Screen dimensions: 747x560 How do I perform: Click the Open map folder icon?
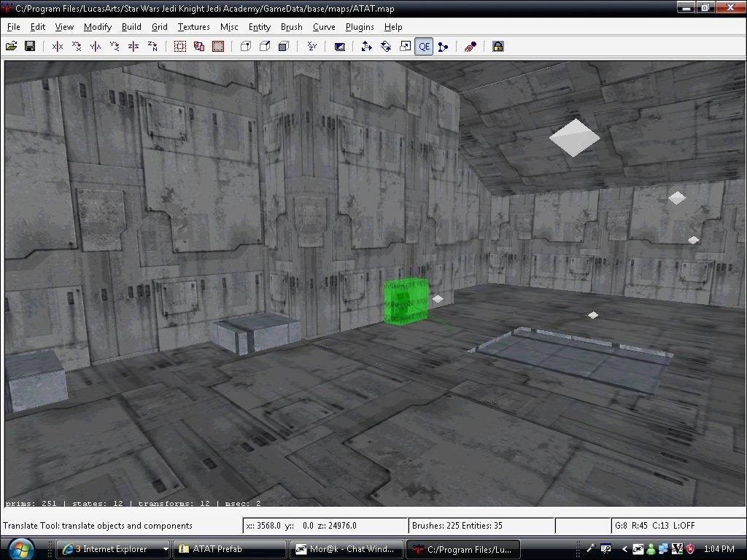coord(11,47)
